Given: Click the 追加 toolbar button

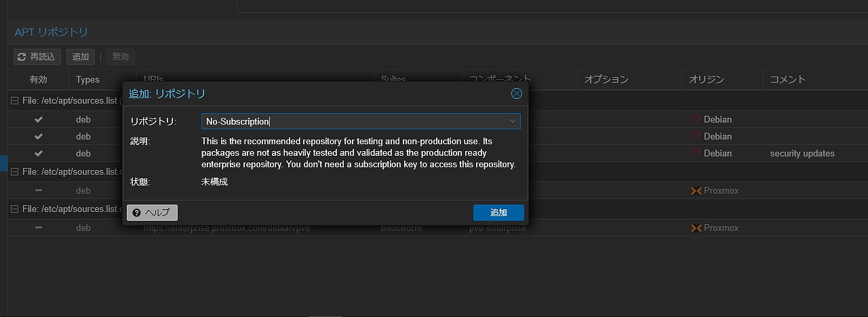Looking at the screenshot, I should click(x=81, y=57).
